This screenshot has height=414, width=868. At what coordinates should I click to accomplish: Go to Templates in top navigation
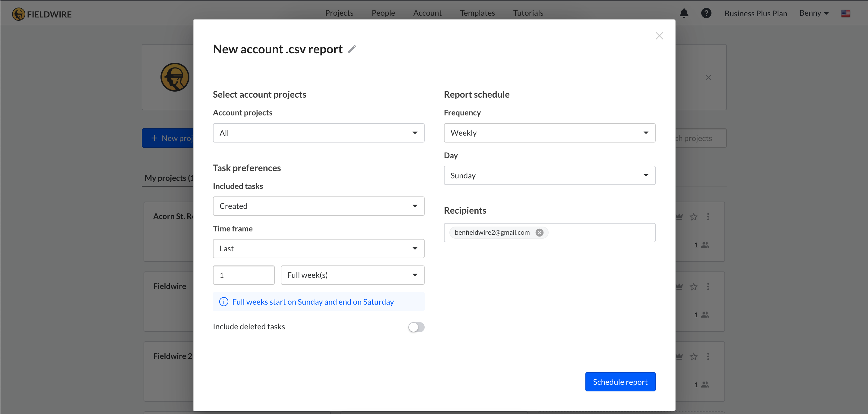tap(477, 13)
